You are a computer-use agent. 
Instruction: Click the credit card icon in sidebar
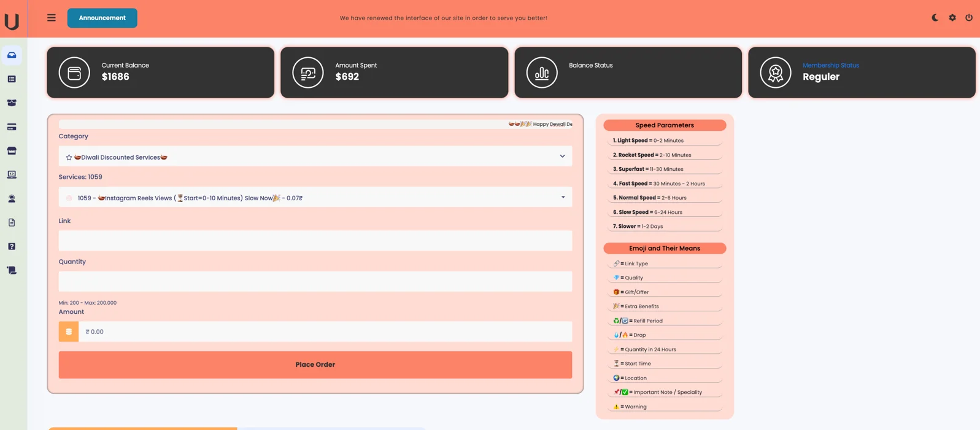tap(12, 127)
